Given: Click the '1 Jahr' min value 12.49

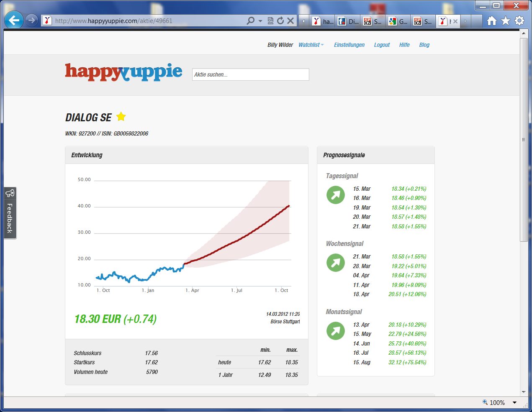Looking at the screenshot, I should pyautogui.click(x=265, y=375).
